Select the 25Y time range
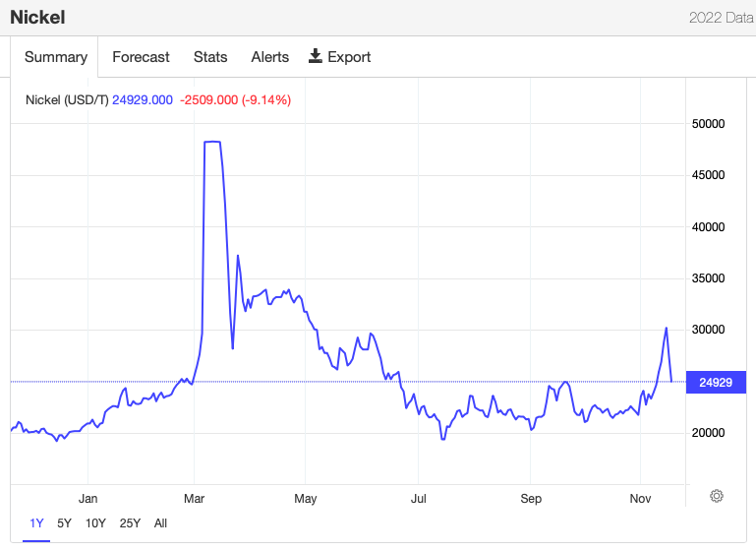Viewport: 756px width, 551px height. point(130,523)
